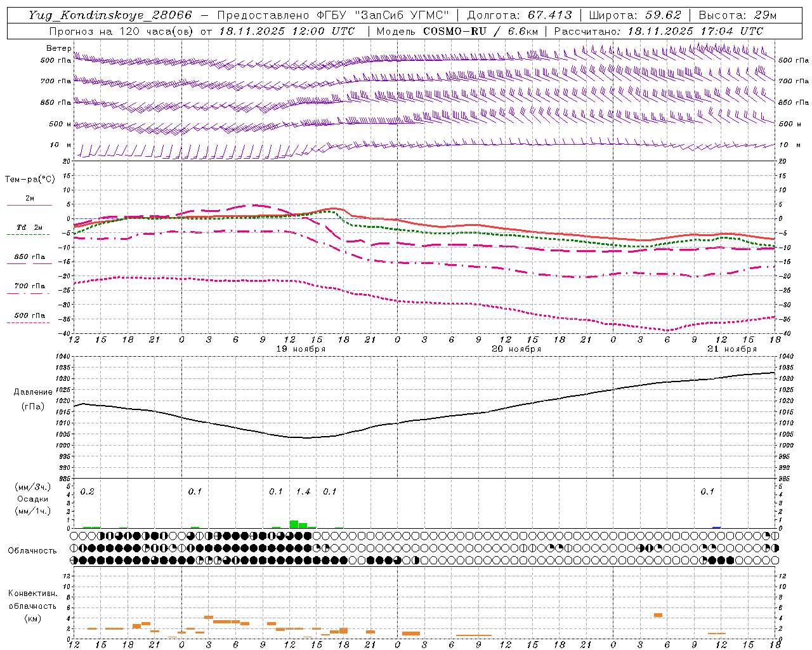Click the 1.4 precipitation amount value

303,492
